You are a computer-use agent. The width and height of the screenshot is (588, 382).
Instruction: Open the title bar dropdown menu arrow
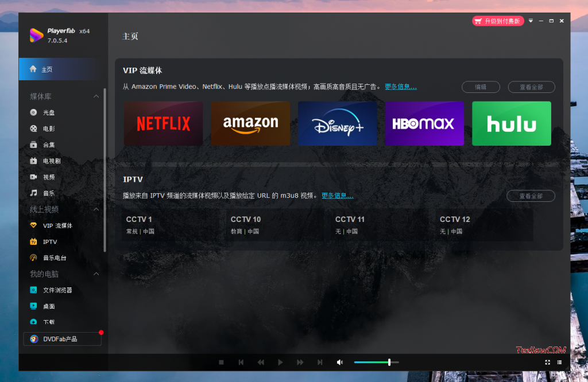(x=531, y=21)
